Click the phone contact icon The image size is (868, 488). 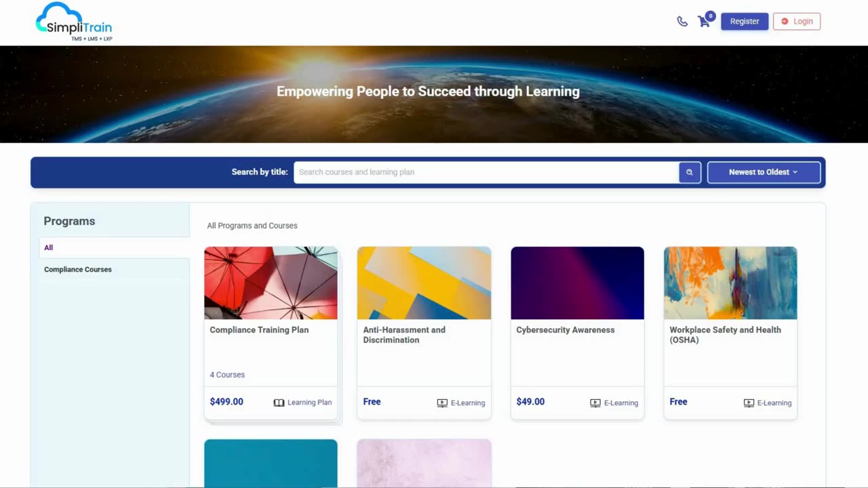682,21
